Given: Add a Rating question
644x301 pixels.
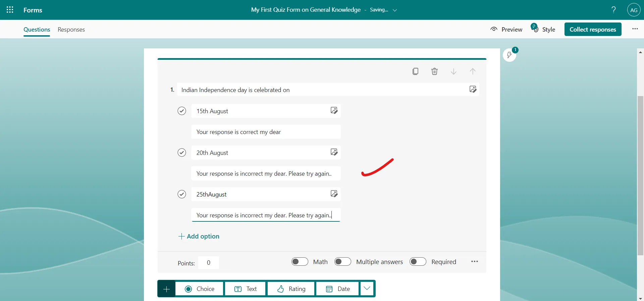Looking at the screenshot, I should (291, 289).
